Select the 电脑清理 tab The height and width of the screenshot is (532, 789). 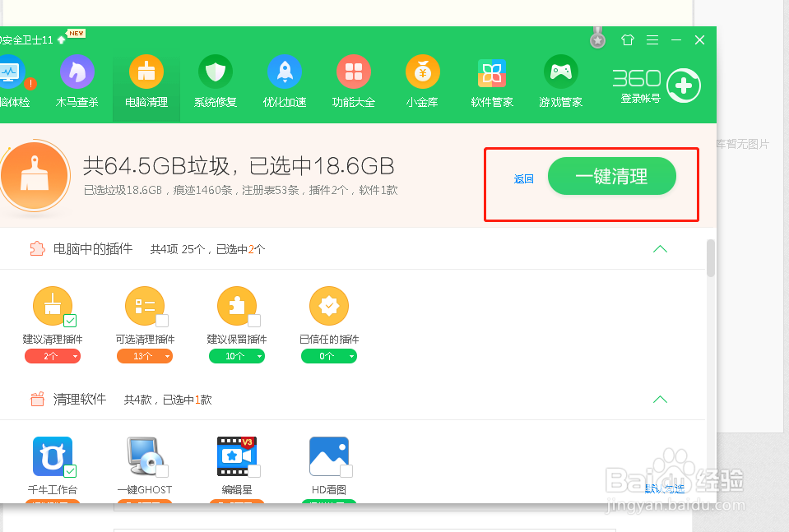(146, 80)
